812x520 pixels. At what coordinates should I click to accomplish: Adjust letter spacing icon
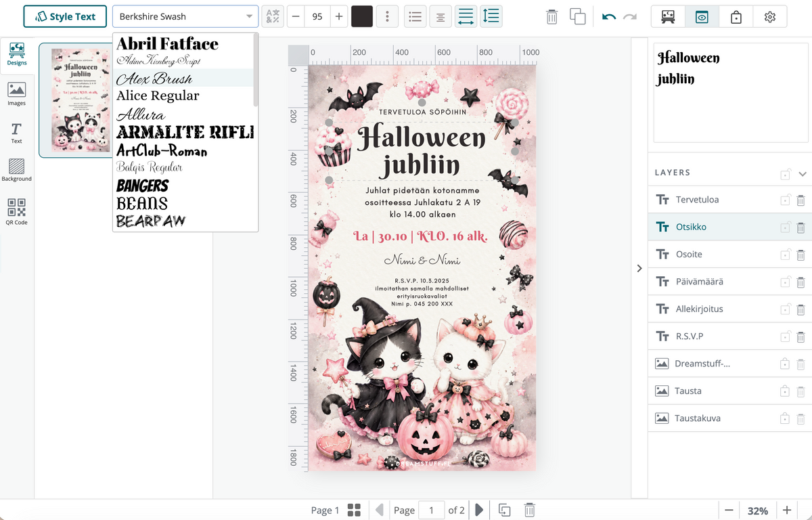(466, 16)
